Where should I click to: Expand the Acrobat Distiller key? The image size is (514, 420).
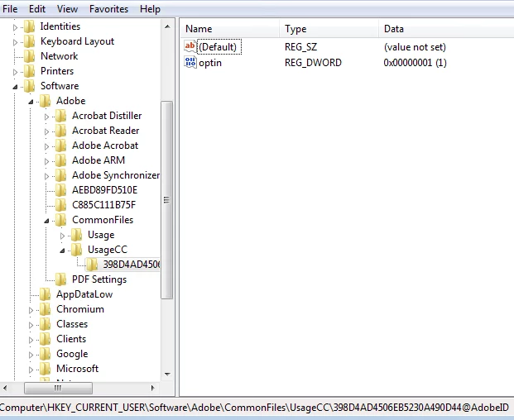pos(46,117)
